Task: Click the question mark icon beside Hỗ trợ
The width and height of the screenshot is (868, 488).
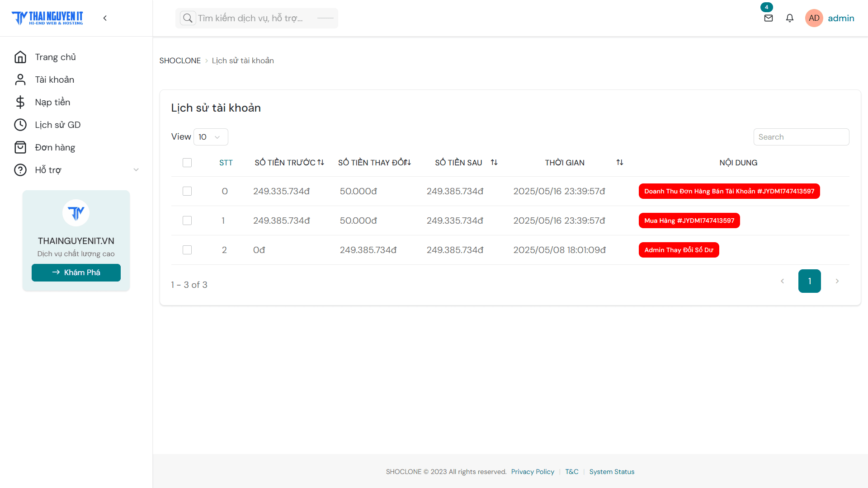Action: tap(20, 170)
